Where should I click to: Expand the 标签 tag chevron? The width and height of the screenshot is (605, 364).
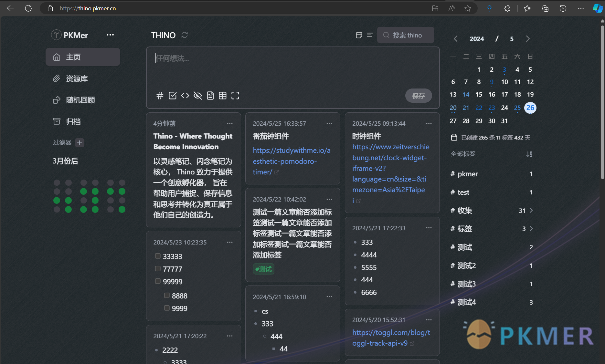pos(531,229)
